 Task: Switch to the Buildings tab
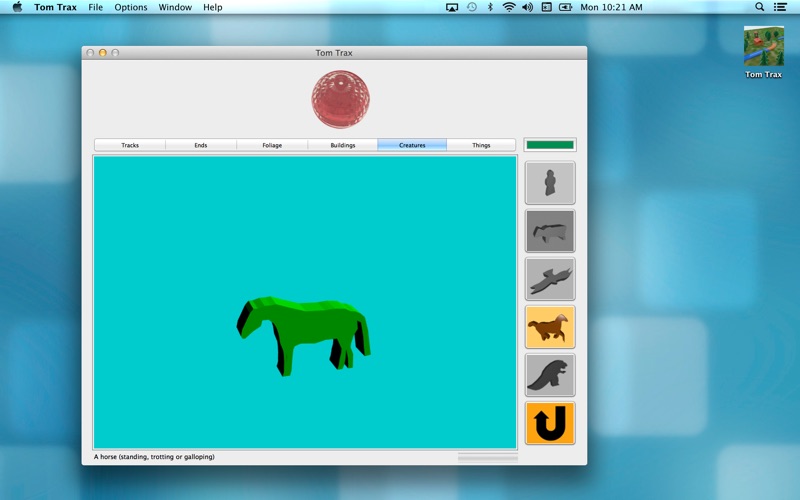point(343,145)
